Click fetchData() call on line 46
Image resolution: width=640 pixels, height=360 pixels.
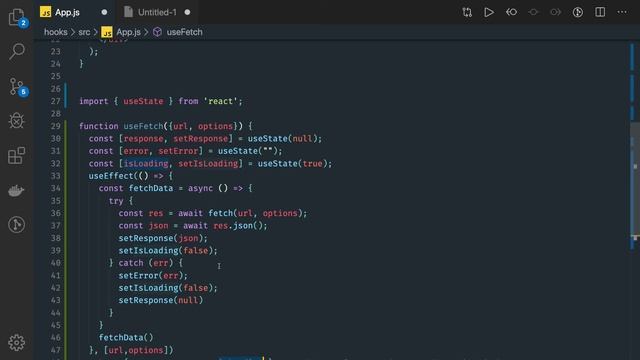pos(126,338)
